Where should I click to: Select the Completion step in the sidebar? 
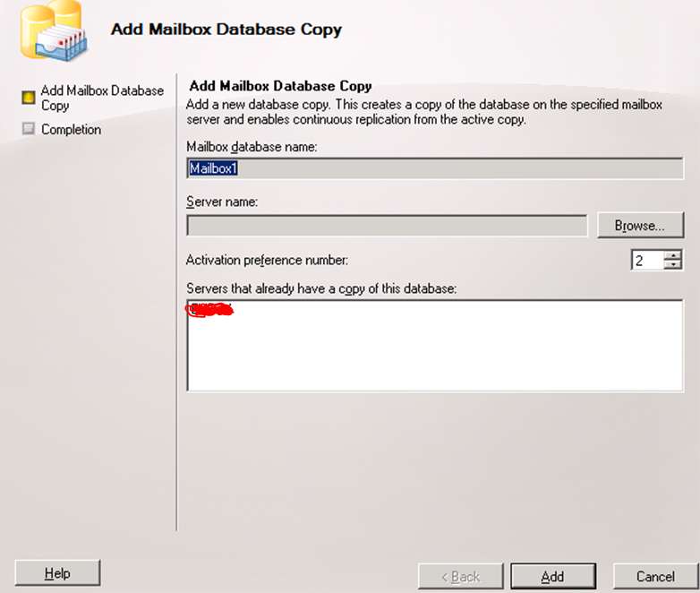(71, 130)
